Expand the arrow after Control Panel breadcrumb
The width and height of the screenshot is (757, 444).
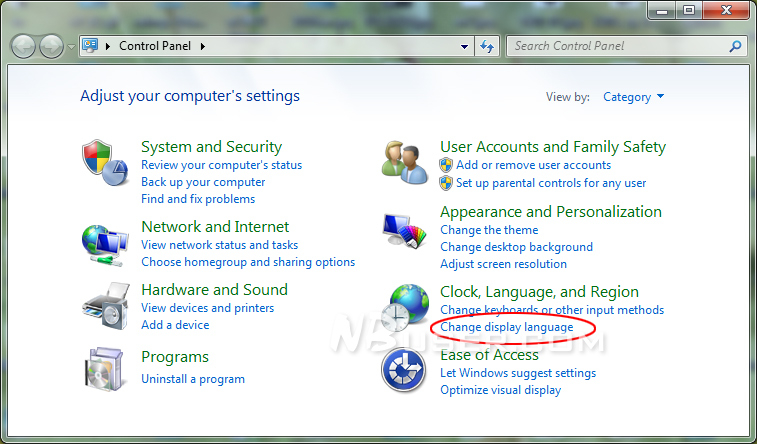(203, 46)
